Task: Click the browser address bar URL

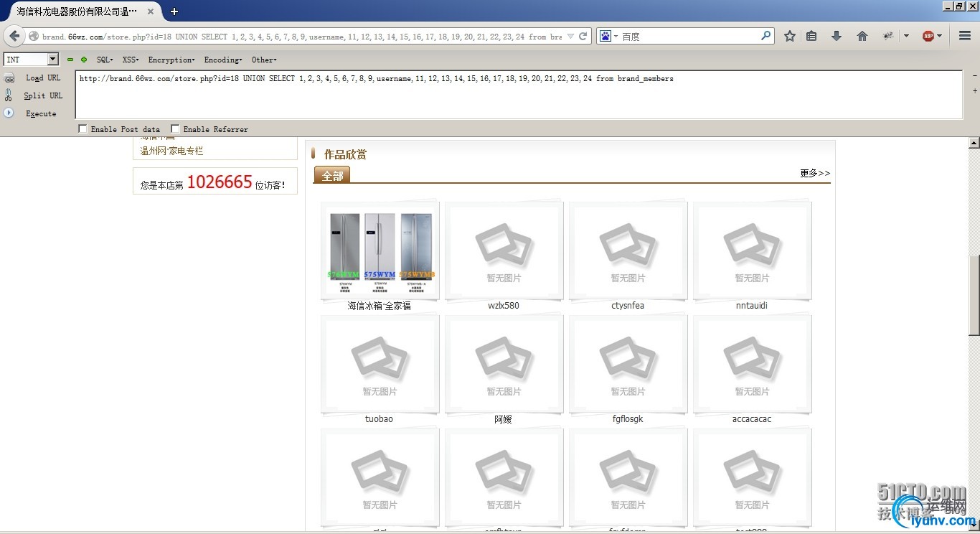Action: tap(301, 37)
